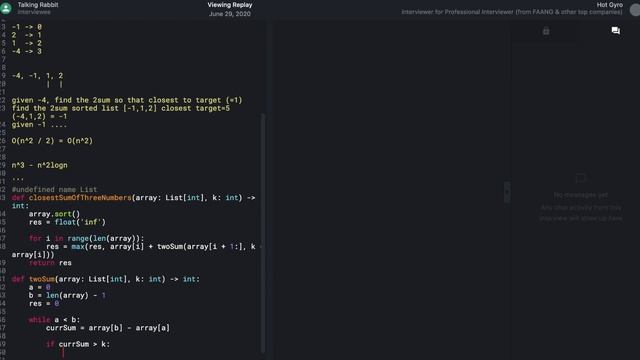
Task: Click the 'O(n^2 / 2) = O(n^2)' line
Action: click(x=52, y=141)
